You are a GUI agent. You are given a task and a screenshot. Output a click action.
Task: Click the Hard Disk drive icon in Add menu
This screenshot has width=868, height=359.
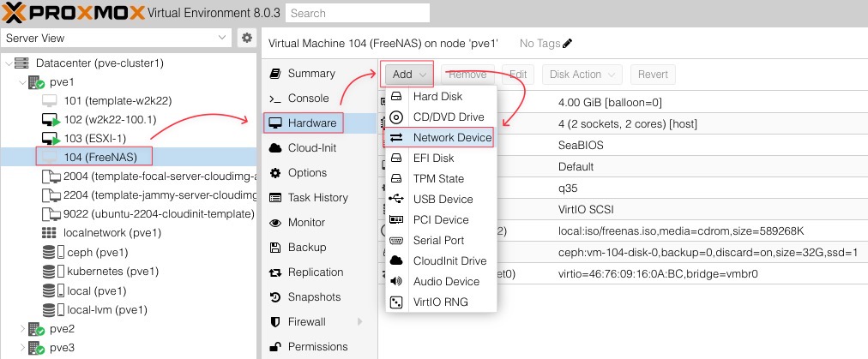[x=395, y=96]
